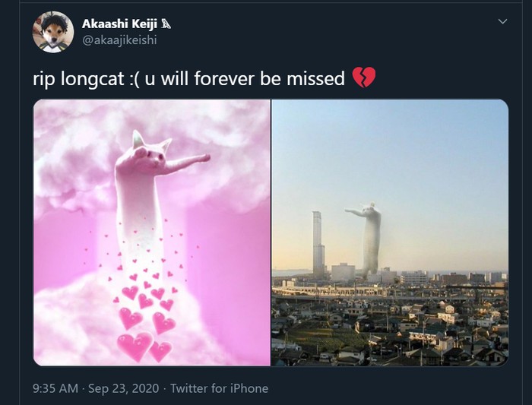532x405 pixels.
Task: Click the 9:35 AM timestamp
Action: coord(55,388)
